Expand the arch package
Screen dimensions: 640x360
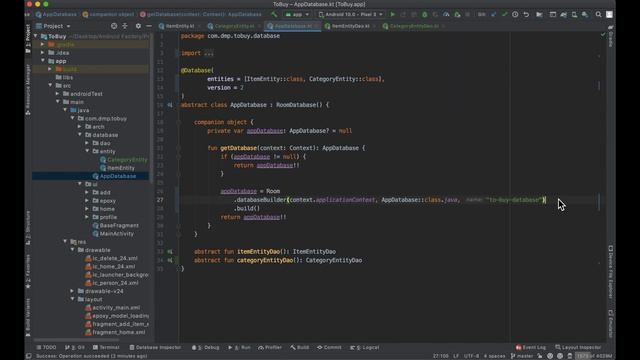coord(80,127)
